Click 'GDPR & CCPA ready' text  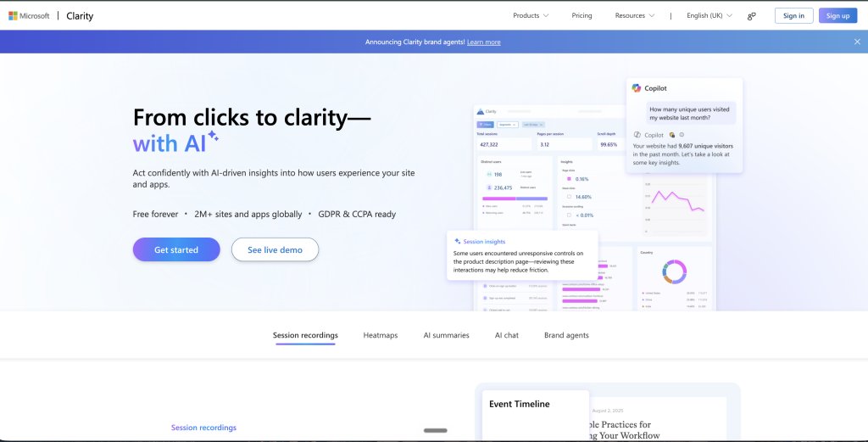tap(357, 215)
